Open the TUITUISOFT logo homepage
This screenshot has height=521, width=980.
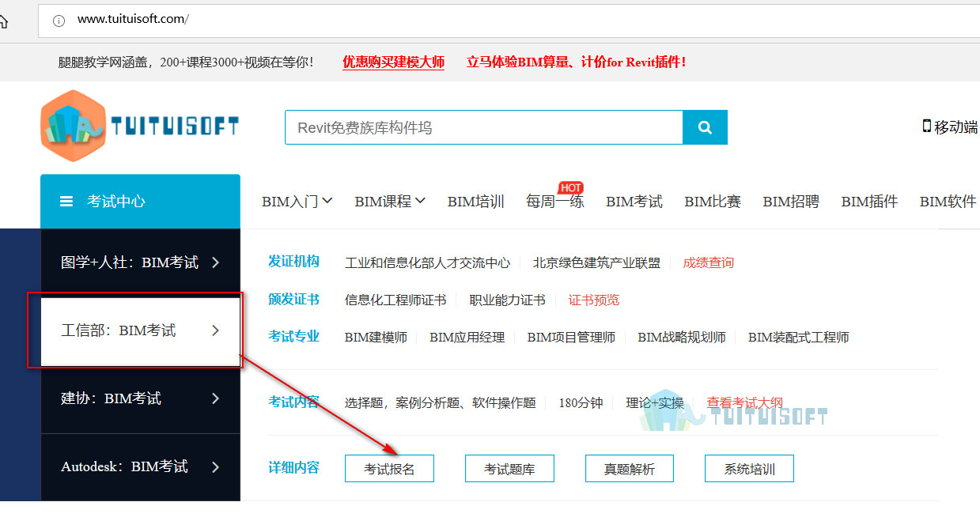[140, 126]
